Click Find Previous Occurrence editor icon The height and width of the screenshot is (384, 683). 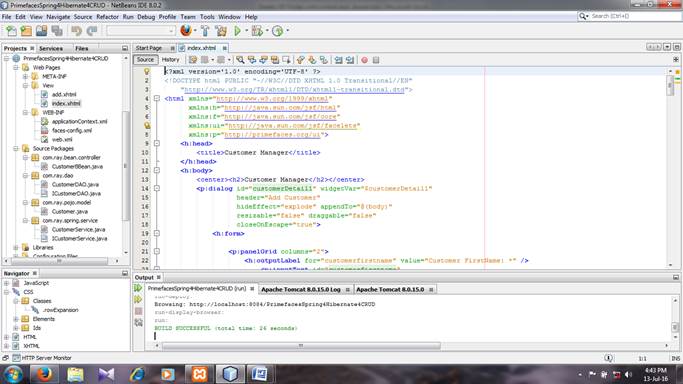252,60
